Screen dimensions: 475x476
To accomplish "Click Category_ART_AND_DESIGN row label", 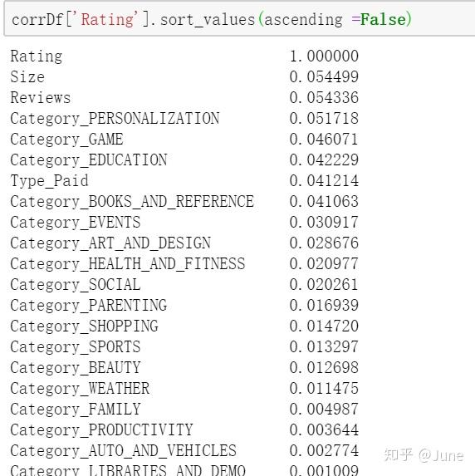I will [110, 243].
